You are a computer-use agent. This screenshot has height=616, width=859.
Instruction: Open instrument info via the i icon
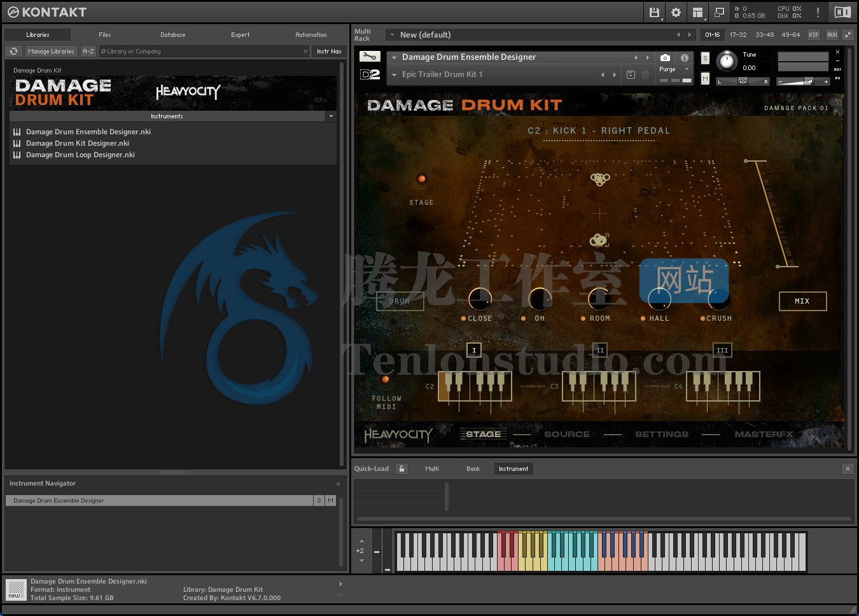[685, 58]
